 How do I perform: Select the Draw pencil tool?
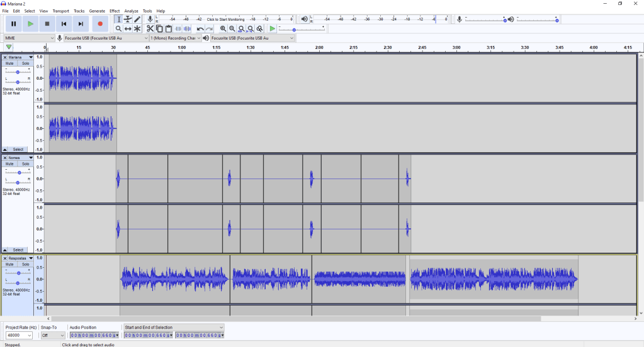click(137, 19)
